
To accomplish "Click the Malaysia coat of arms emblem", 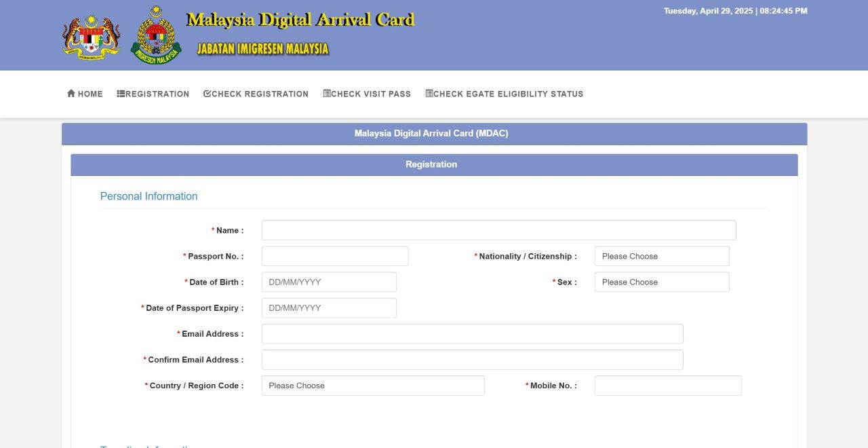I will point(91,34).
